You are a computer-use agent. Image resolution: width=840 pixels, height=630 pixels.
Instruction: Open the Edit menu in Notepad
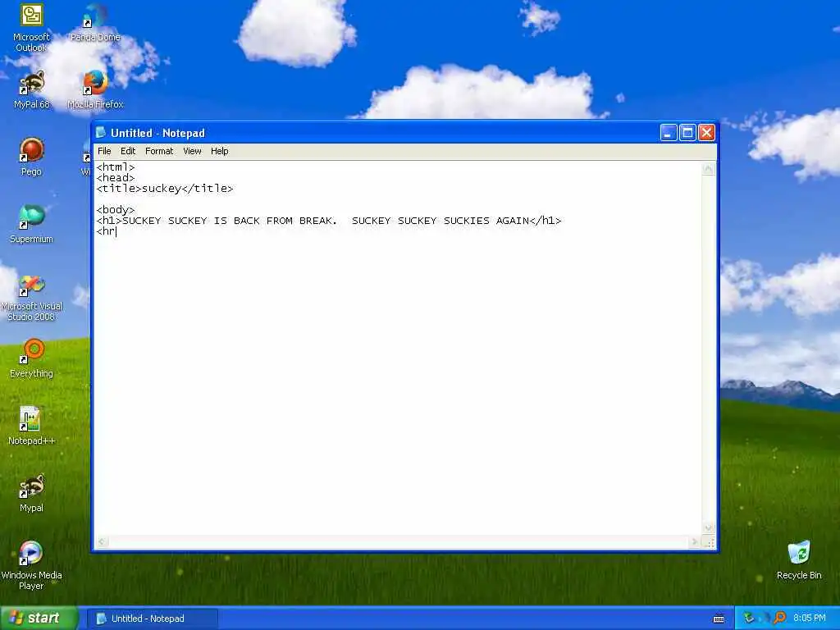click(x=127, y=151)
